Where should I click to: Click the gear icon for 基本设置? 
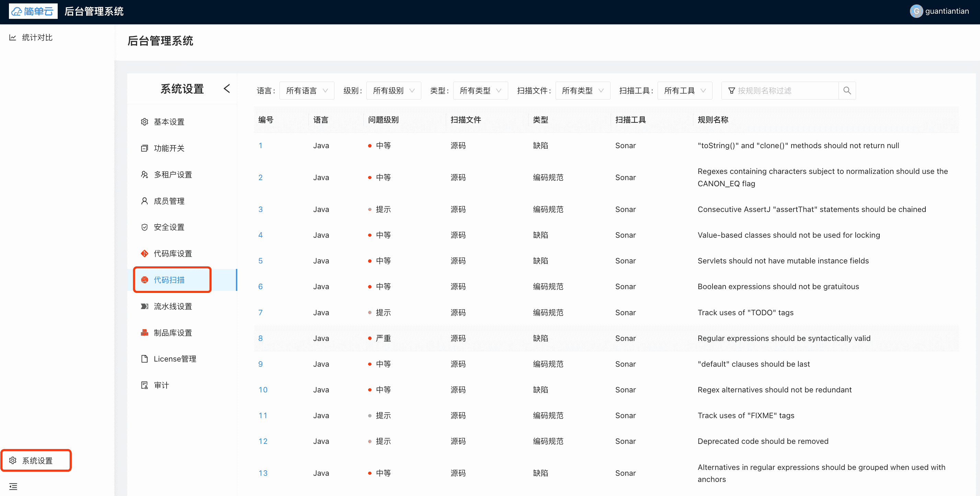pos(145,122)
